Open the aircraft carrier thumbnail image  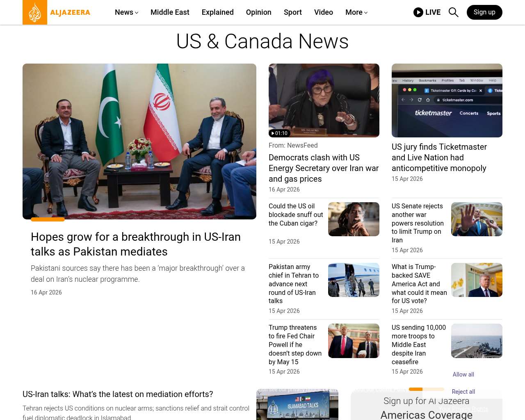pos(477,341)
